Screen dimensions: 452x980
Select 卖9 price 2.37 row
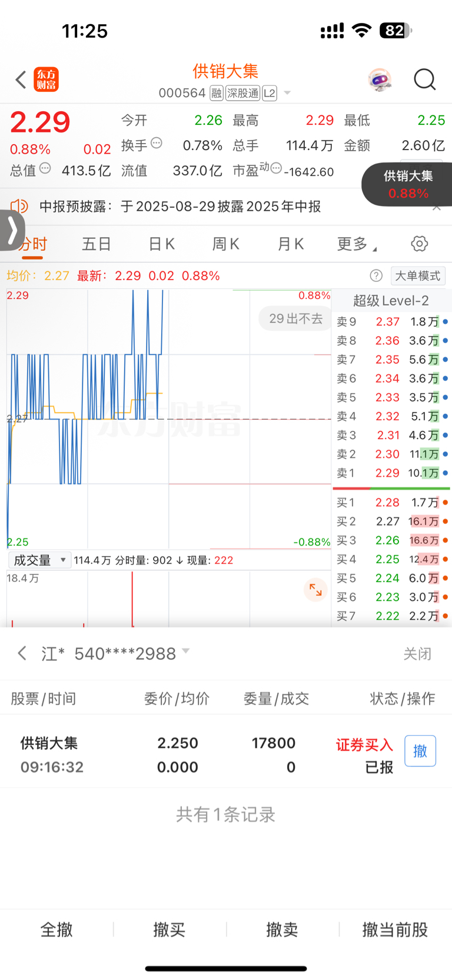393,322
